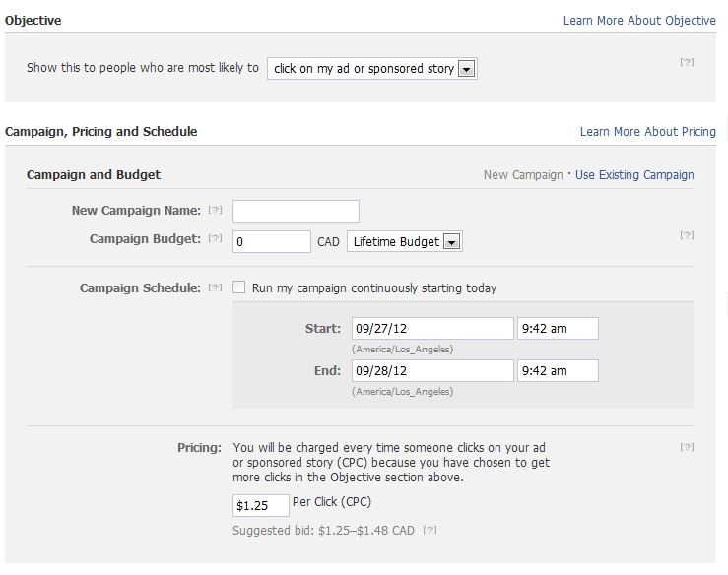
Task: Switch to Use Existing Campaign
Action: [x=634, y=175]
